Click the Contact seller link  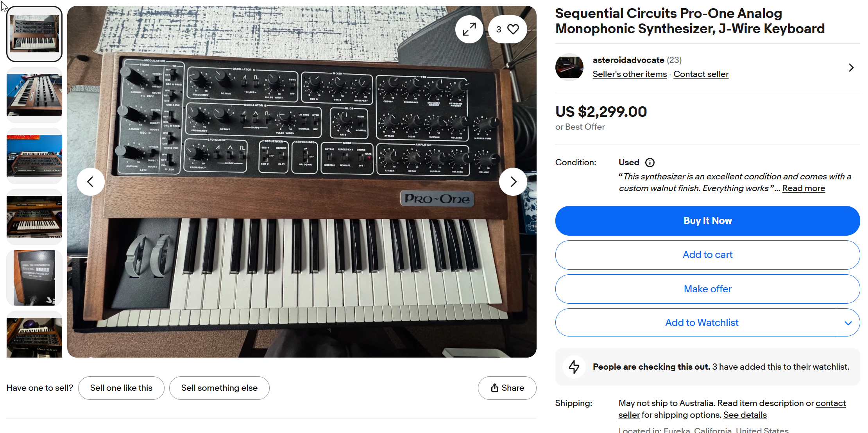tap(701, 74)
